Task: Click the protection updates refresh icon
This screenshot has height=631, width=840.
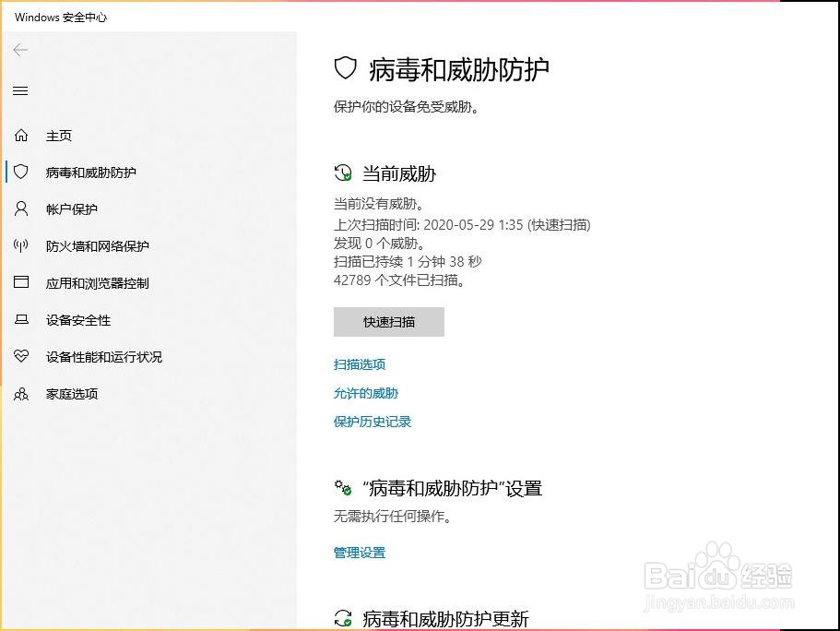Action: (343, 618)
